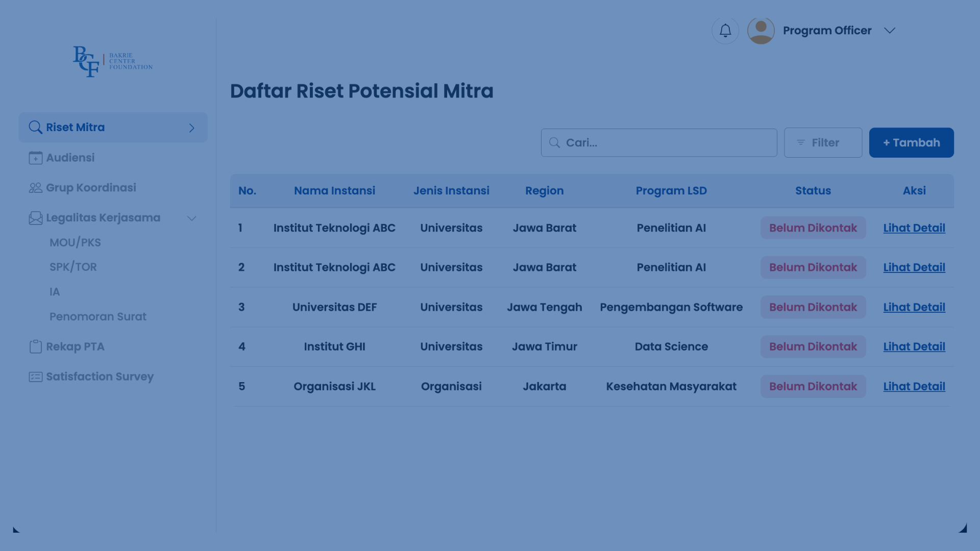The image size is (980, 551).
Task: Click the Jakarta region cell
Action: (x=544, y=386)
